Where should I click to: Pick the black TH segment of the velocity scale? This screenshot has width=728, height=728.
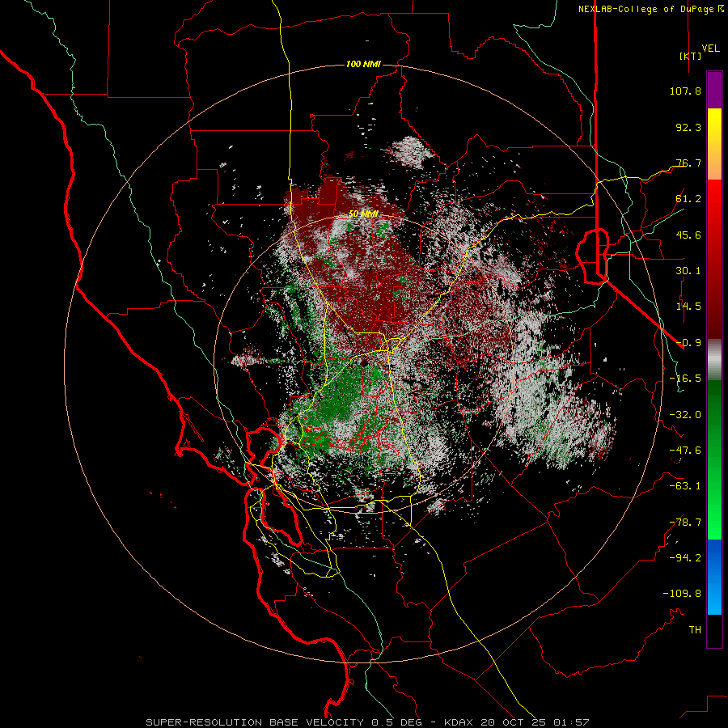click(x=714, y=630)
